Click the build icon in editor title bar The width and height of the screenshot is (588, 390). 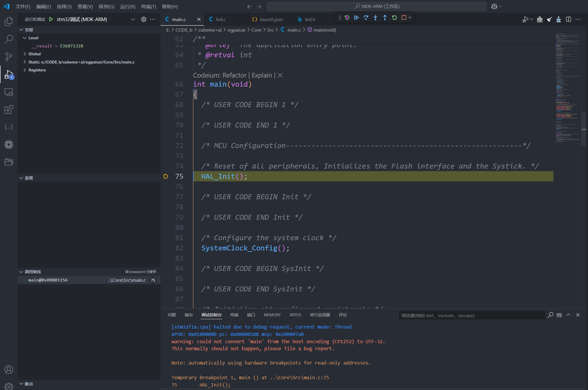540,19
